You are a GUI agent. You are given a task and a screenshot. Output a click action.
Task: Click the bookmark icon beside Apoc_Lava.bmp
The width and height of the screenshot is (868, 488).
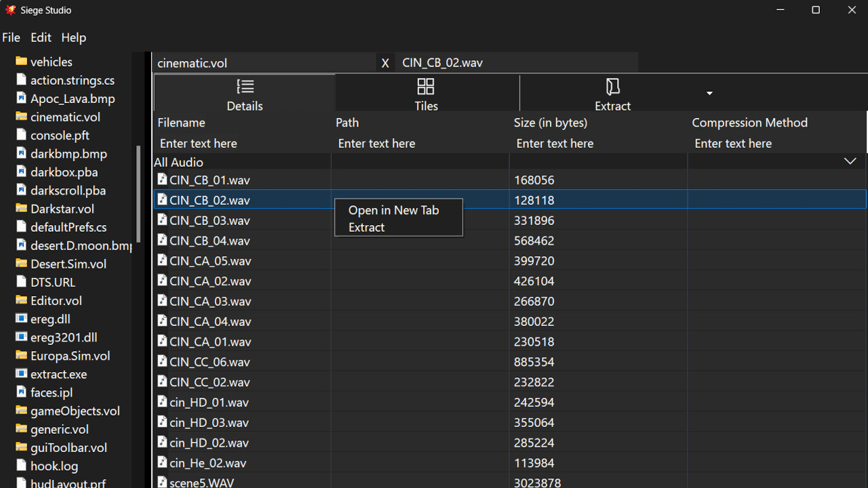click(20, 98)
